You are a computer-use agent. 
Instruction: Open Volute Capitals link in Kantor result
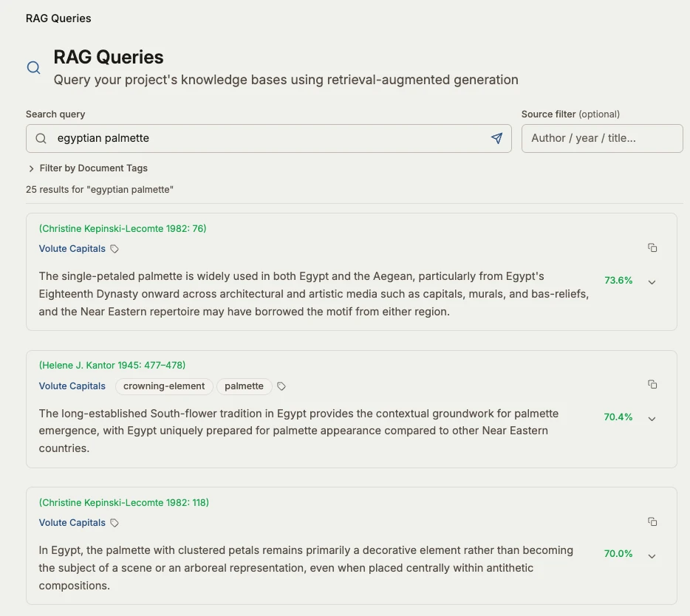[72, 386]
